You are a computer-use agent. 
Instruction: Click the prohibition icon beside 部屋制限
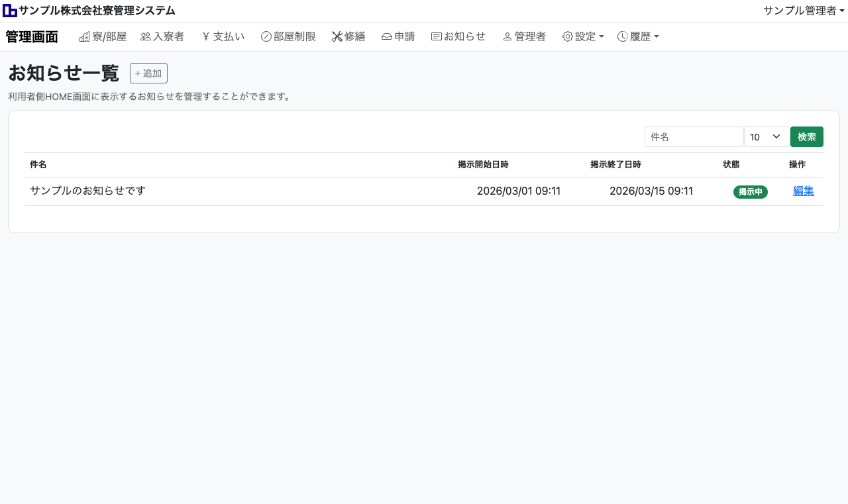pos(266,37)
